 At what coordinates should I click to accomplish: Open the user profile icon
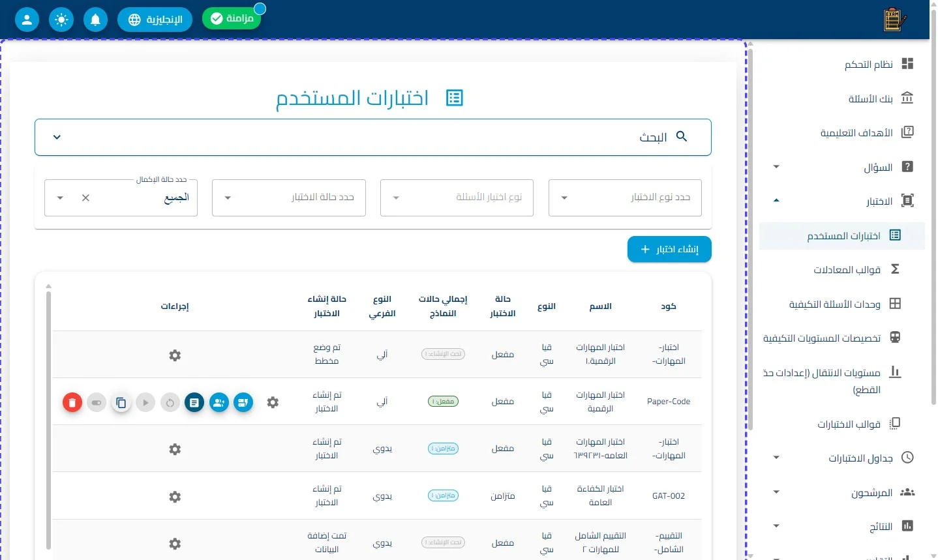tap(27, 20)
